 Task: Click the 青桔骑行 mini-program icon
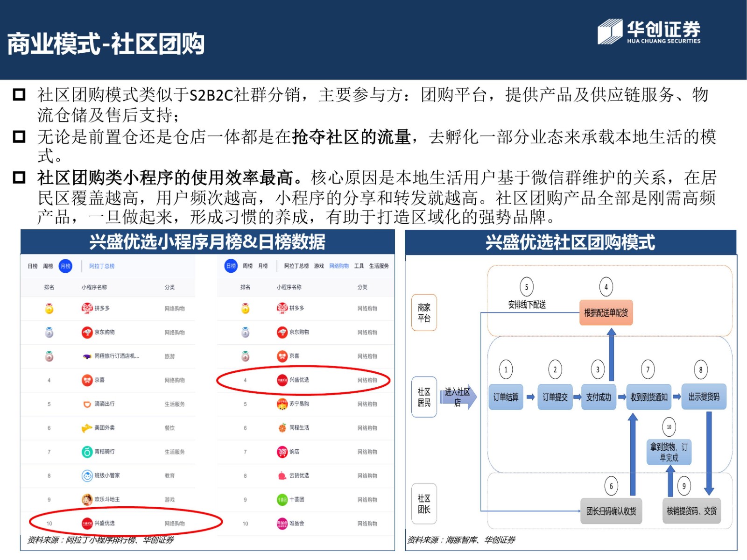87,452
